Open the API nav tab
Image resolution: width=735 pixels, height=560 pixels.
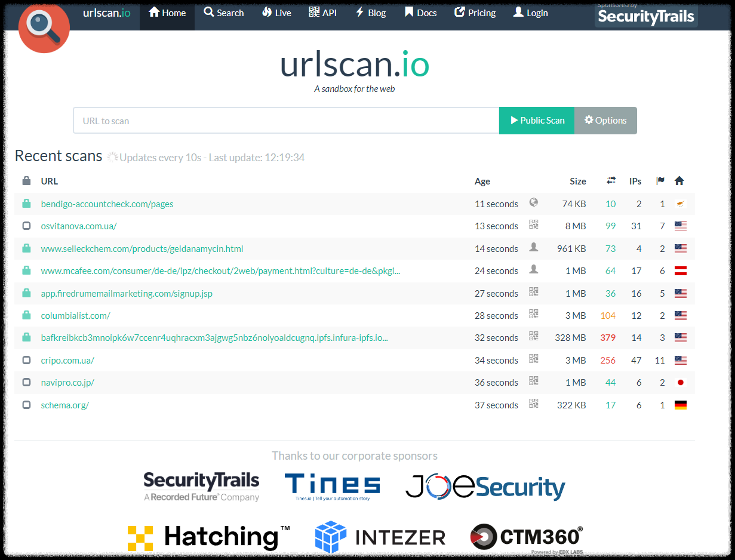tap(323, 13)
